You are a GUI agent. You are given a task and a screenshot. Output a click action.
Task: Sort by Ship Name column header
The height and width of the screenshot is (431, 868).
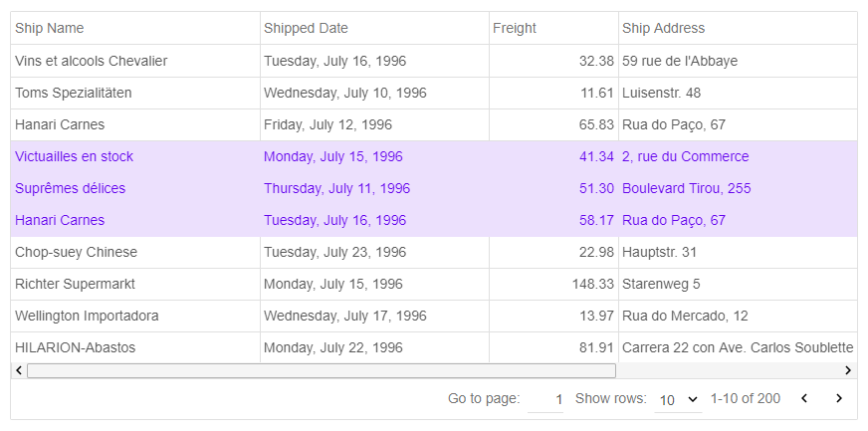point(50,28)
